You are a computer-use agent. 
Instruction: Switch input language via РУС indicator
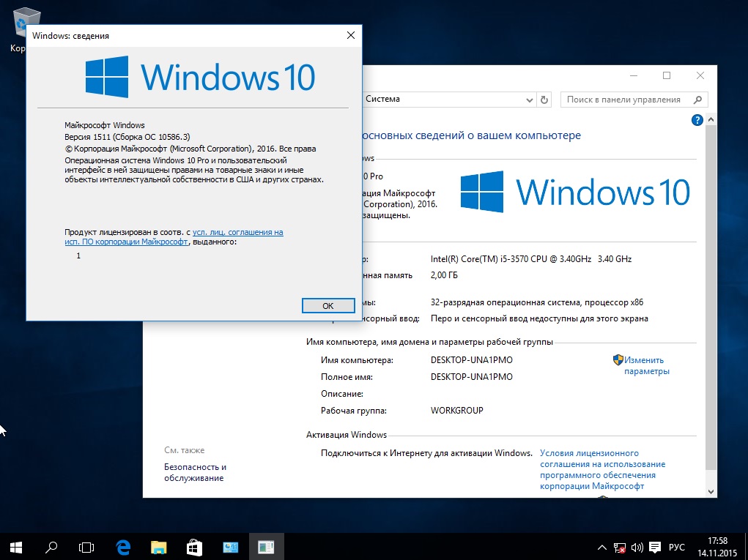pos(676,547)
